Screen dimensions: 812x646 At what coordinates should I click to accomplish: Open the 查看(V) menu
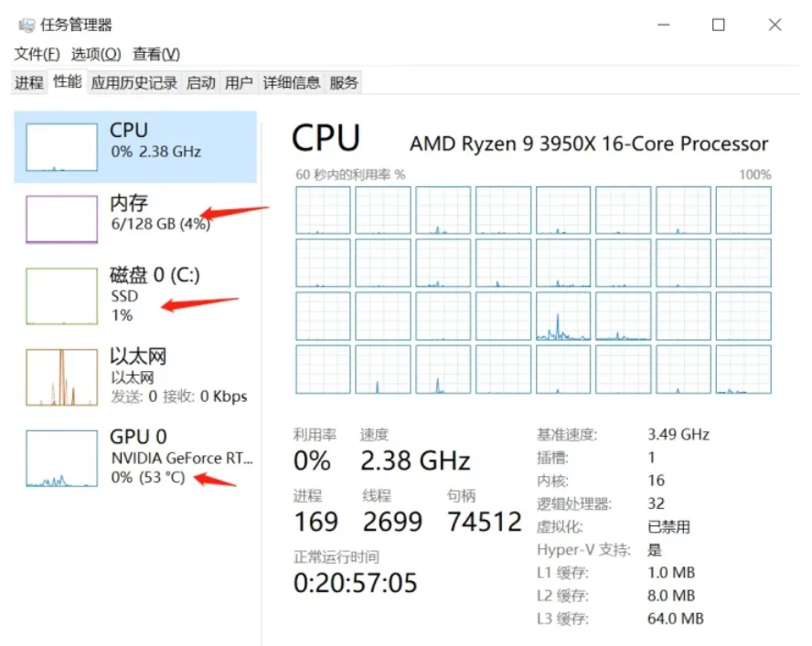155,54
